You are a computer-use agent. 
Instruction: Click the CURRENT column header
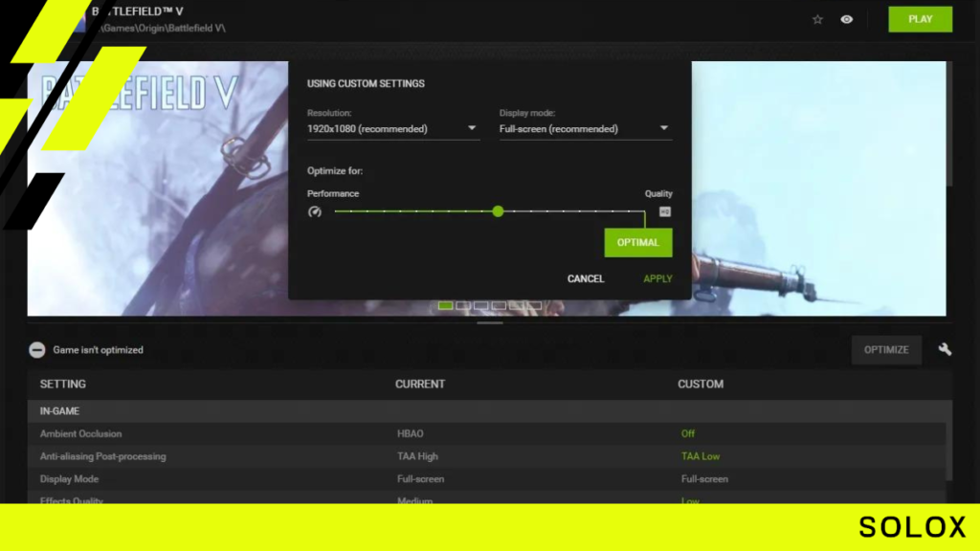[420, 385]
